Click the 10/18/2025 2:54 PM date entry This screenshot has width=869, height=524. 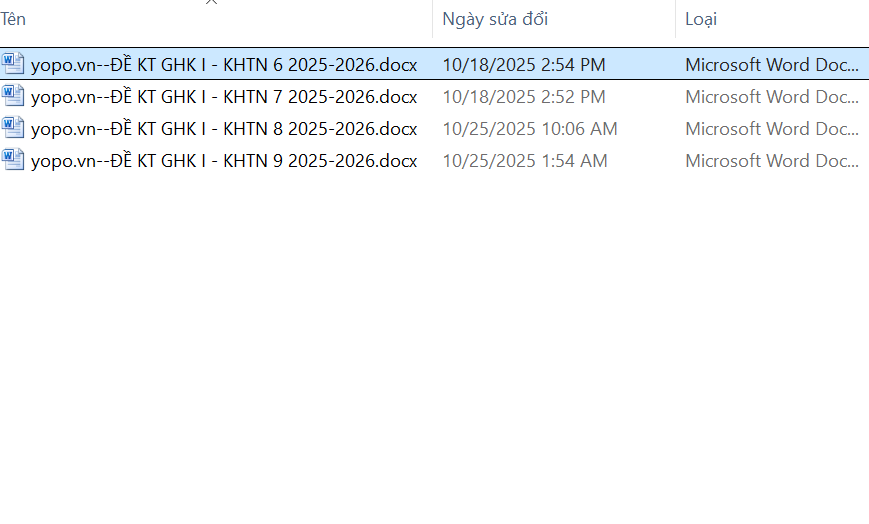pyautogui.click(x=524, y=65)
